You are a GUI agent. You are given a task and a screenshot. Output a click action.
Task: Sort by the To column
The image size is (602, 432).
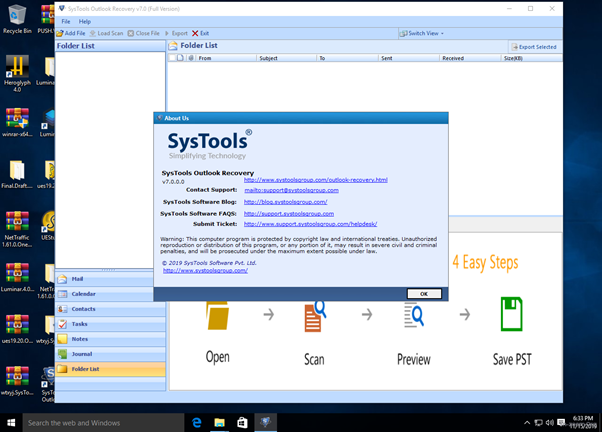[347, 58]
